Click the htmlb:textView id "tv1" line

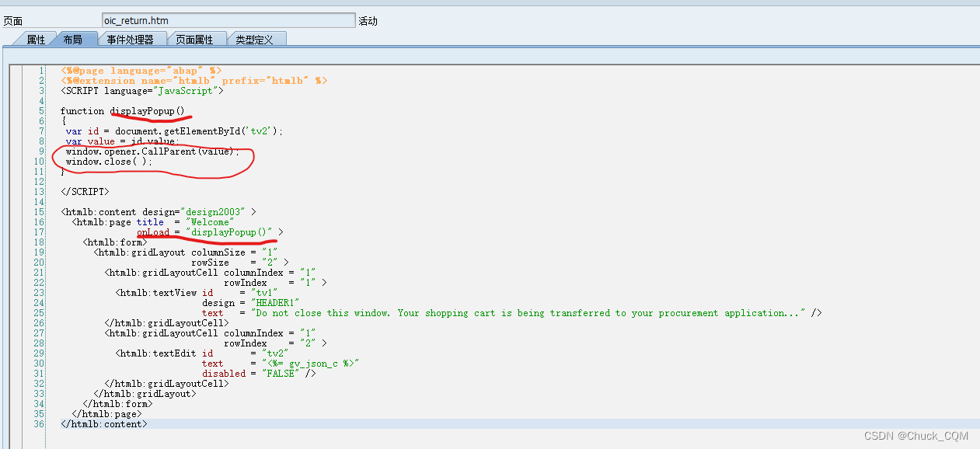click(197, 292)
